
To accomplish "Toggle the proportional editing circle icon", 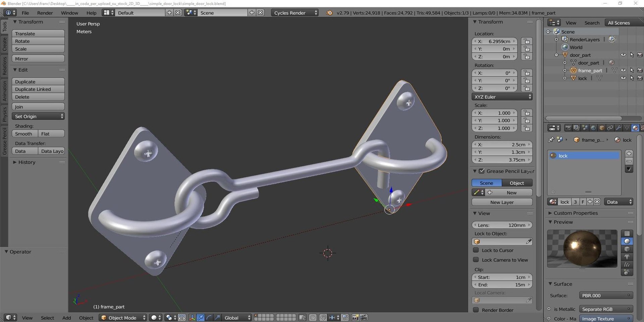I will 313,318.
